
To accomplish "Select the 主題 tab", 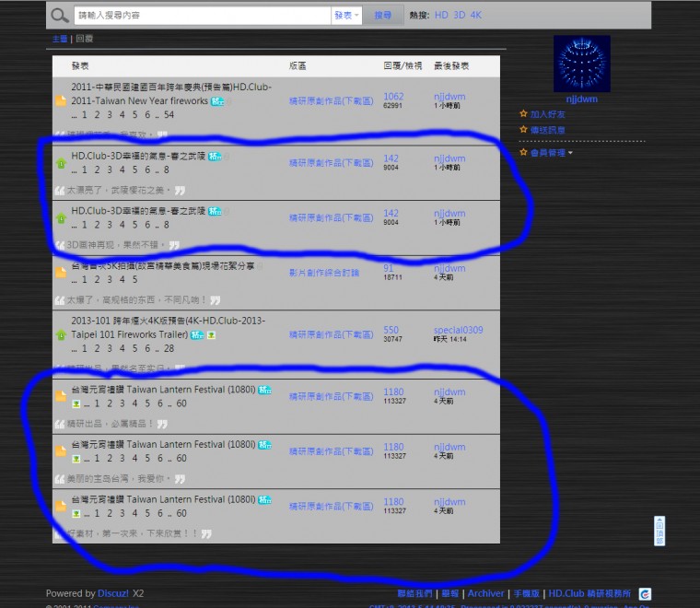I will point(60,39).
